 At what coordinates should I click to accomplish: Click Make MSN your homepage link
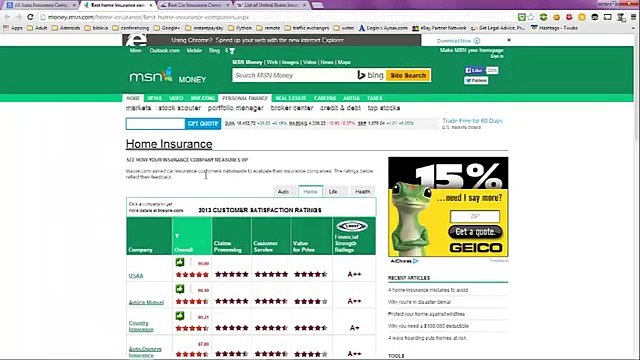pyautogui.click(x=471, y=50)
